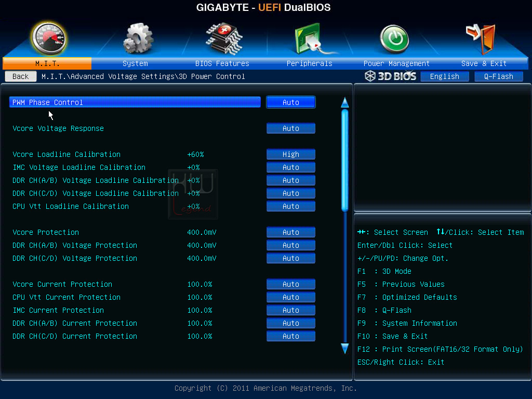Click the Vcore Protection 400.0mV value
The height and width of the screenshot is (399, 532).
coord(202,232)
